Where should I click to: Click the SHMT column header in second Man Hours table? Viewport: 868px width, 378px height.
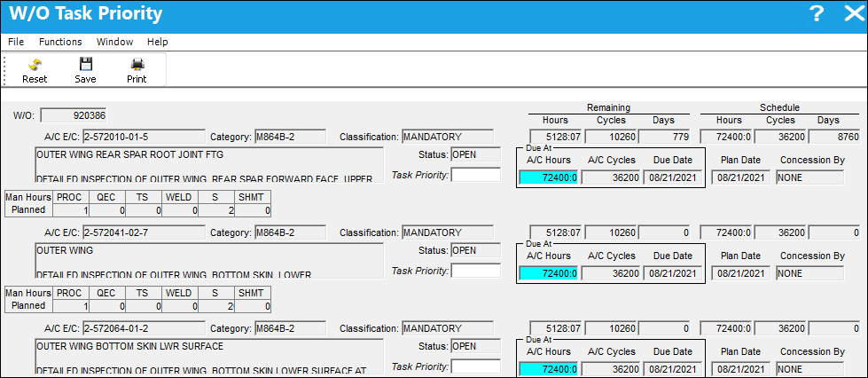point(253,292)
